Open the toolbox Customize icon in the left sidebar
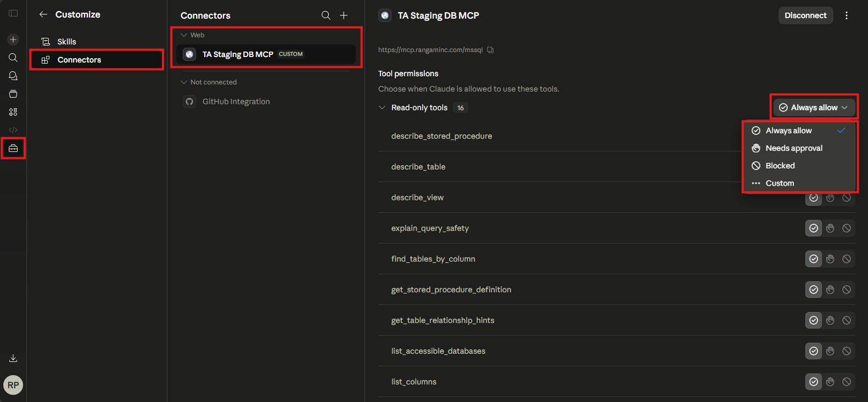Viewport: 868px width, 402px height. coord(13,148)
